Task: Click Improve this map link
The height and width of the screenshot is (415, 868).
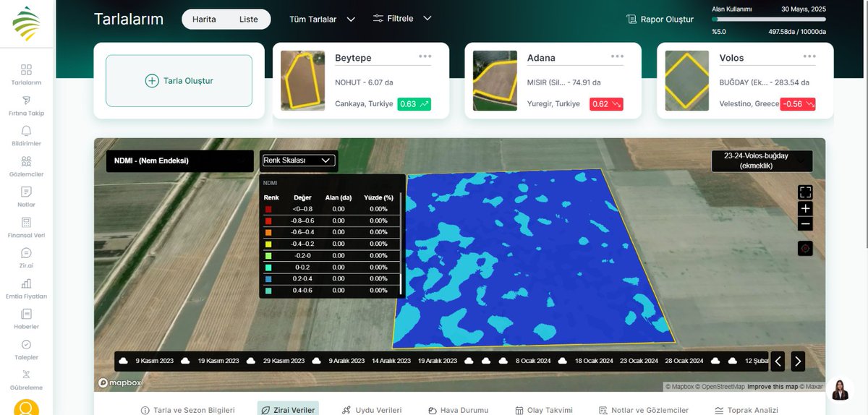Action: 772,387
